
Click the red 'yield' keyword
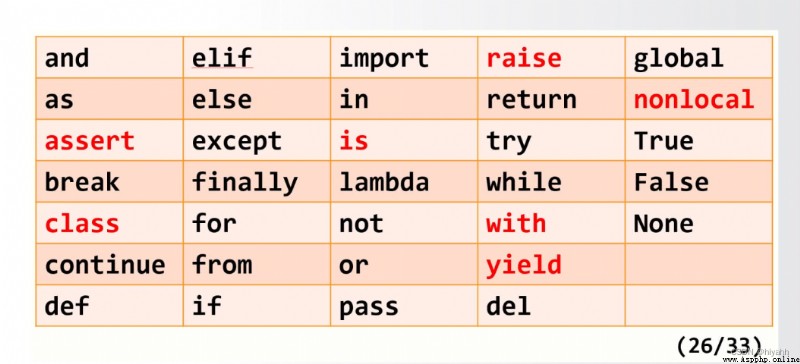point(523,265)
